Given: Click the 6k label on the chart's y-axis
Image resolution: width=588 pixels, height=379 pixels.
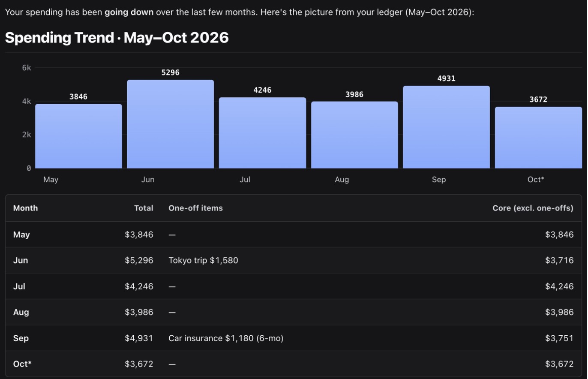Looking at the screenshot, I should click(x=27, y=68).
